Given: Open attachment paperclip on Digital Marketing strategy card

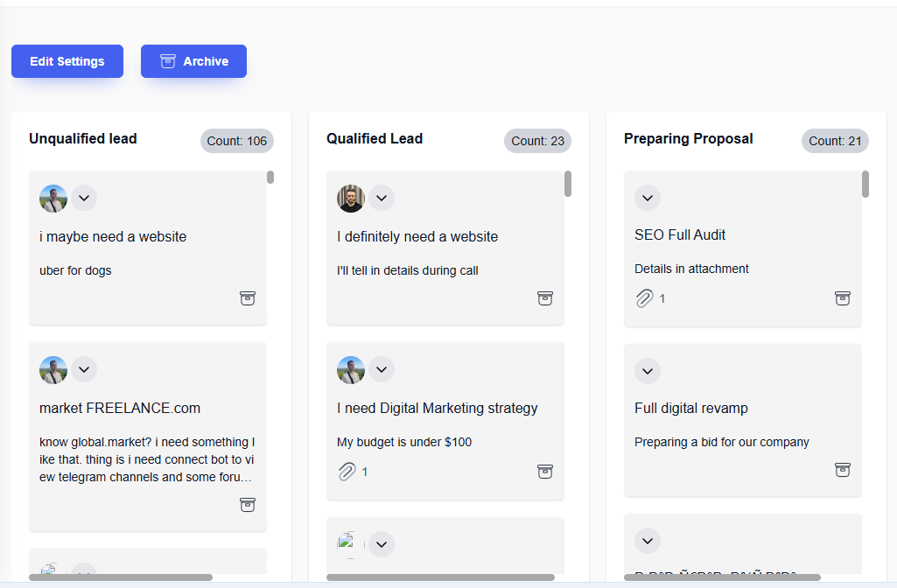Looking at the screenshot, I should 347,472.
